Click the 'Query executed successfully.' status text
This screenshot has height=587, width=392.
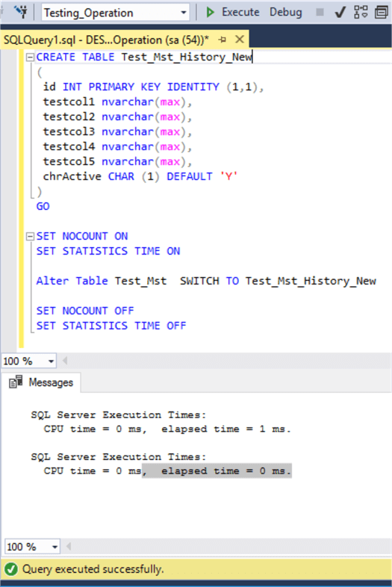click(x=93, y=569)
